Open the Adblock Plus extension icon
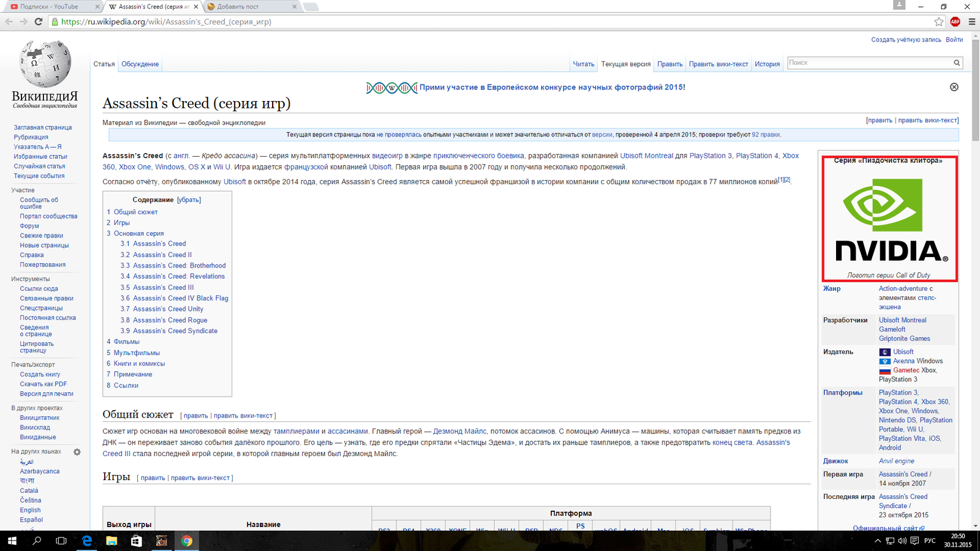Screen dimensions: 980x551 [955, 21]
